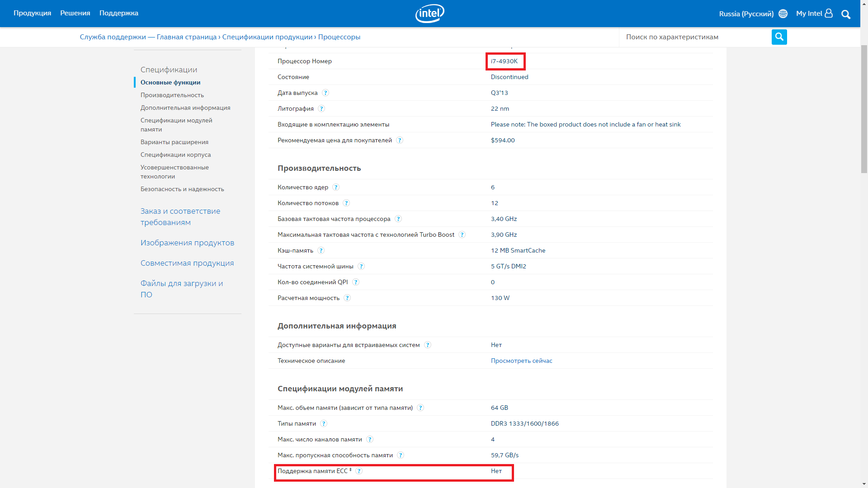This screenshot has width=868, height=488.
Task: Jump to Производительность section in sidebar
Action: (x=172, y=95)
